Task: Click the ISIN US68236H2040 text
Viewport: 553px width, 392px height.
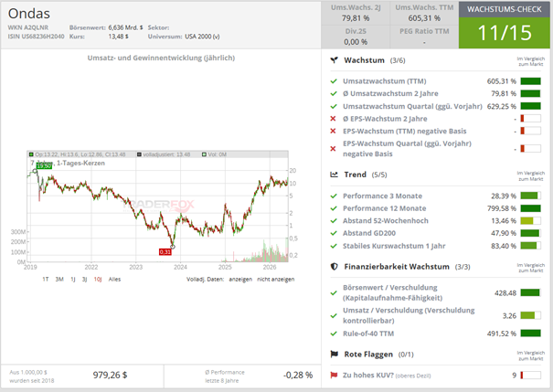Action: point(36,37)
